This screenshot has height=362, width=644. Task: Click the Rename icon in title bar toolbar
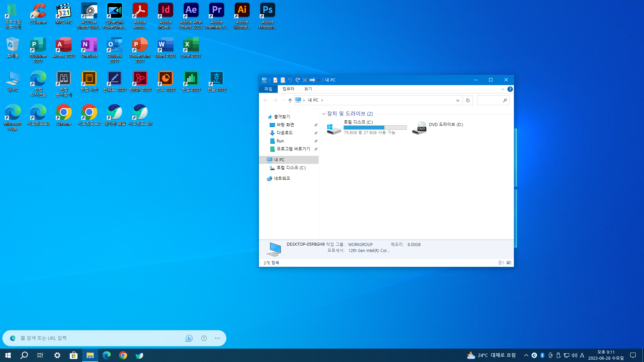pyautogui.click(x=312, y=80)
